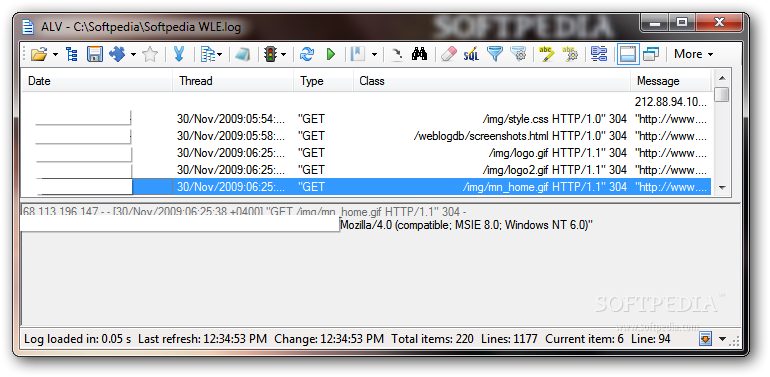770x377 pixels.
Task: Expand the bookmark dropdown arrow
Action: [x=374, y=54]
